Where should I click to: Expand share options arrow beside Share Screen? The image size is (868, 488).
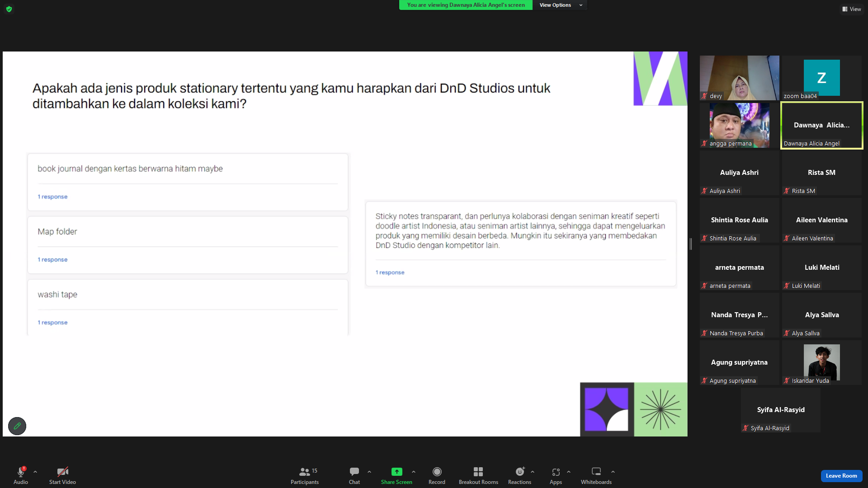coord(414,472)
